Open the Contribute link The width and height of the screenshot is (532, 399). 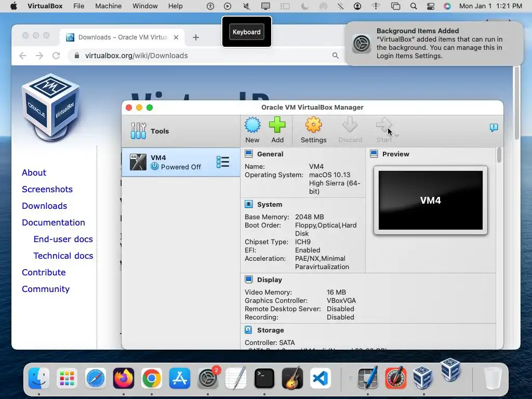click(x=44, y=272)
